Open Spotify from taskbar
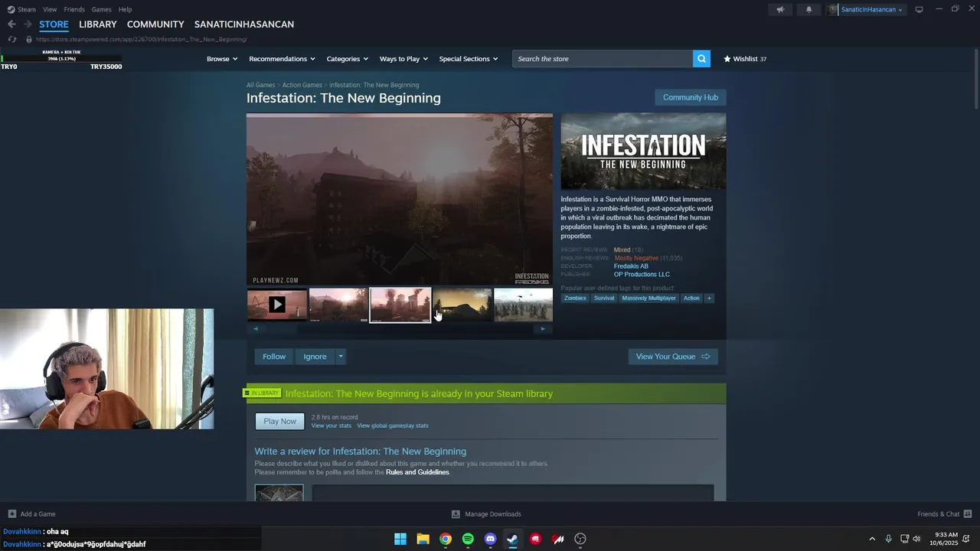Viewport: 980px width, 551px height. [468, 539]
